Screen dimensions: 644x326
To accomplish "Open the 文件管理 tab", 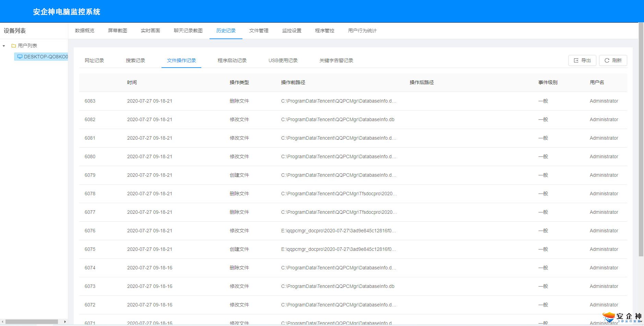I will (259, 31).
